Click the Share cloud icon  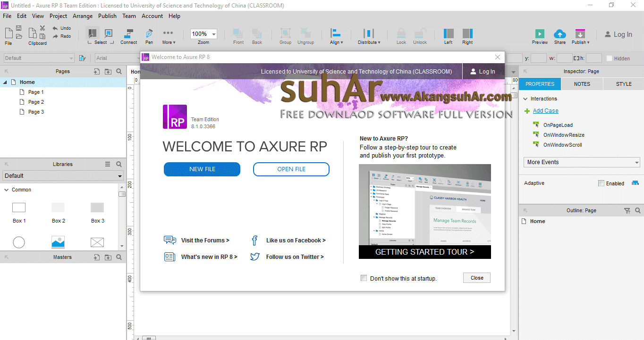click(x=560, y=33)
